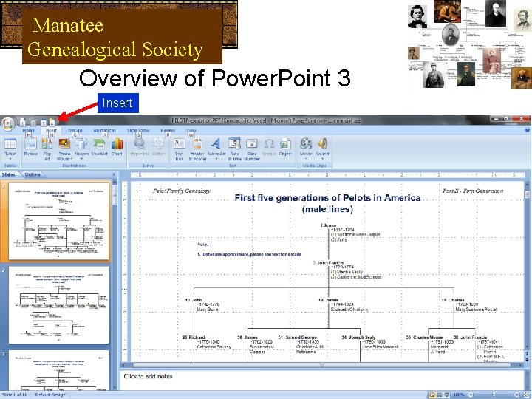Expand the Table dropdown arrow
This screenshot has height=399, width=532.
coord(10,158)
